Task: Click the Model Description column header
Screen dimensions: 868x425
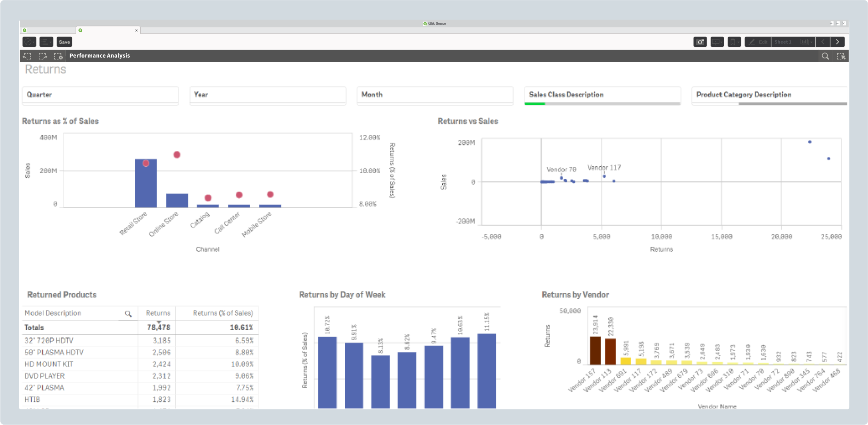Action: tap(53, 313)
